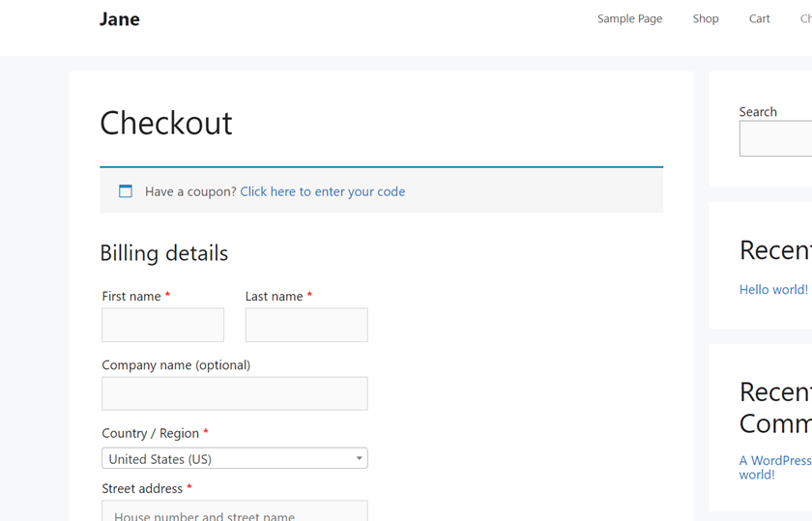
Task: Click the Company name (optional) field
Action: click(235, 393)
